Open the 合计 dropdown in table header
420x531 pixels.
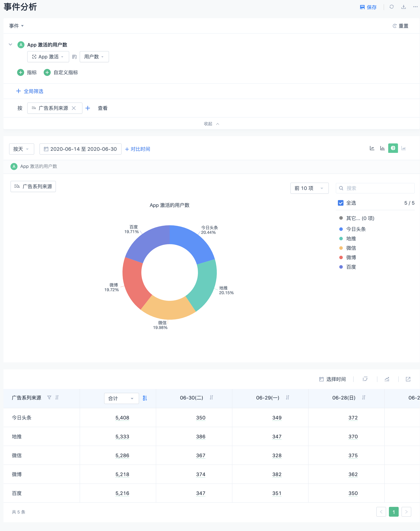coord(121,398)
